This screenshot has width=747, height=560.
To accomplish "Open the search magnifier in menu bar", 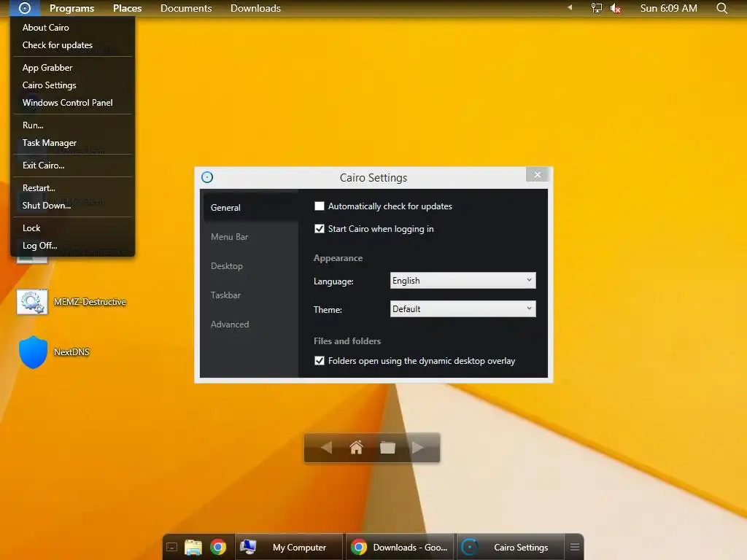I will click(x=721, y=8).
